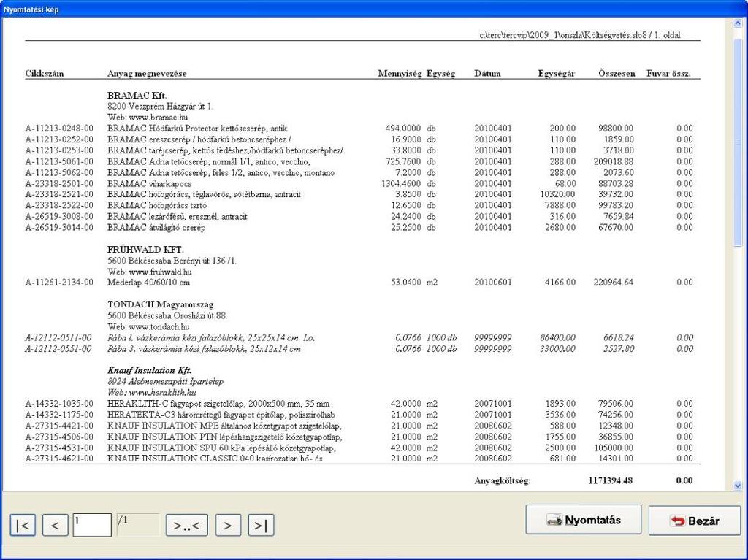Click the Összesen column header
The height and width of the screenshot is (560, 748).
coord(617,74)
